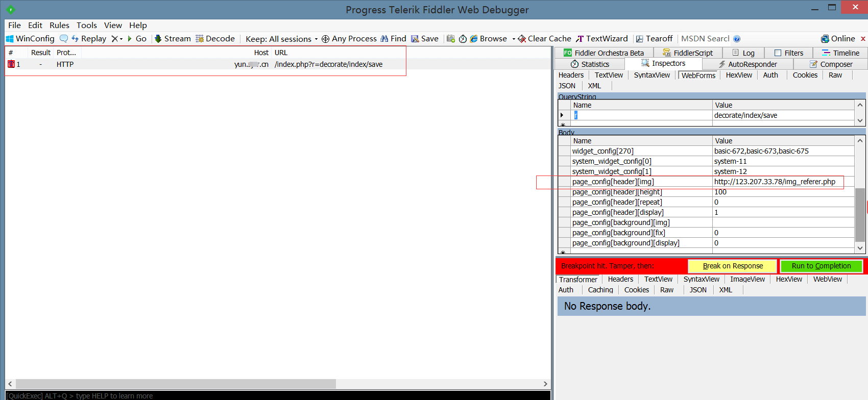Switch to the FiddlerScript tab
This screenshot has height=400, width=868.
[x=688, y=53]
